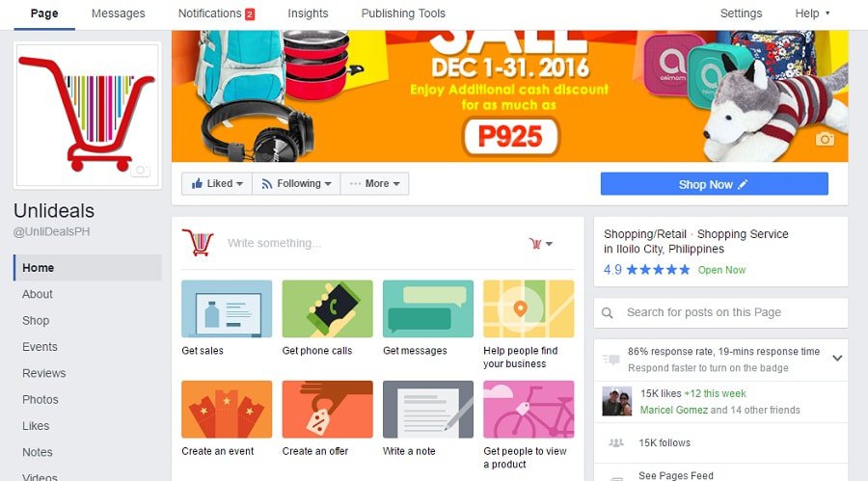Viewport: 868px width, 481px height.
Task: Open the Get sales tile icon
Action: [227, 308]
